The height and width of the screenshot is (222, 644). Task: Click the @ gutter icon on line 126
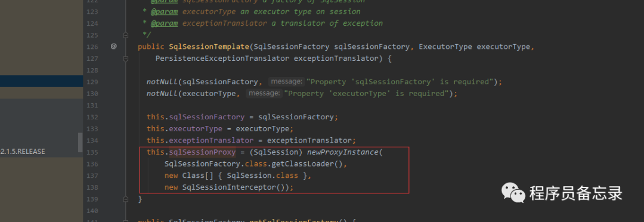point(114,47)
